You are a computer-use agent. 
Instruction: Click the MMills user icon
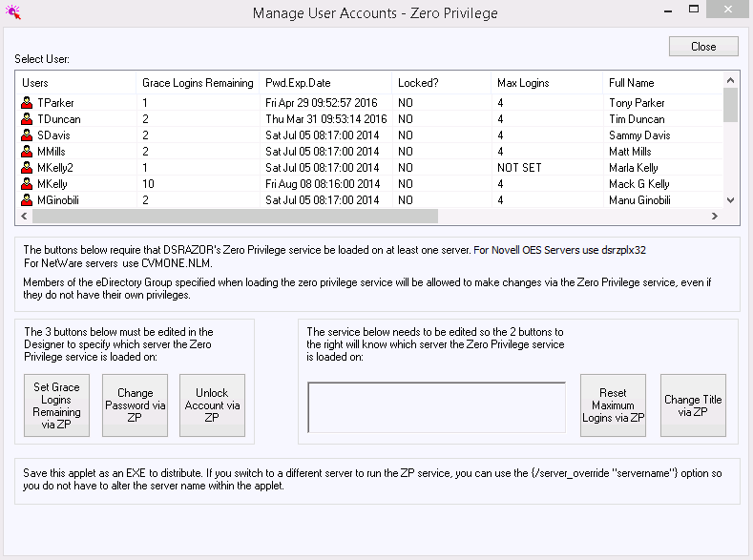[x=28, y=152]
